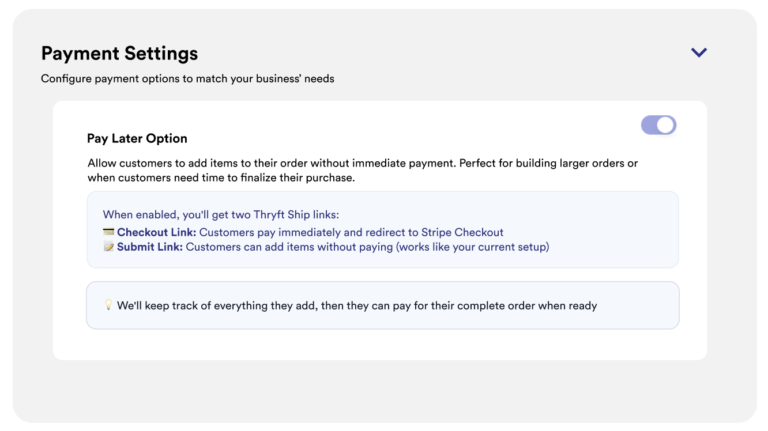Screen dimensions: 768x431
Task: Toggle the Pay Later Option switch
Action: [x=658, y=125]
